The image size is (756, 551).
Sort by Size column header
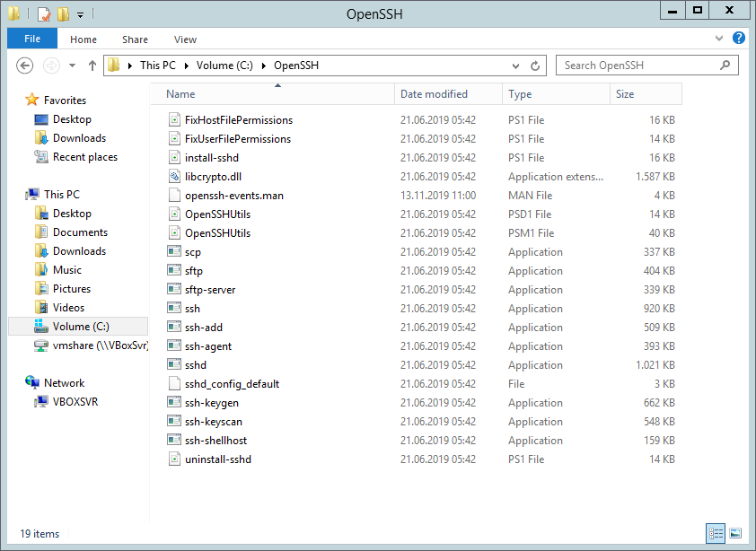coord(646,94)
